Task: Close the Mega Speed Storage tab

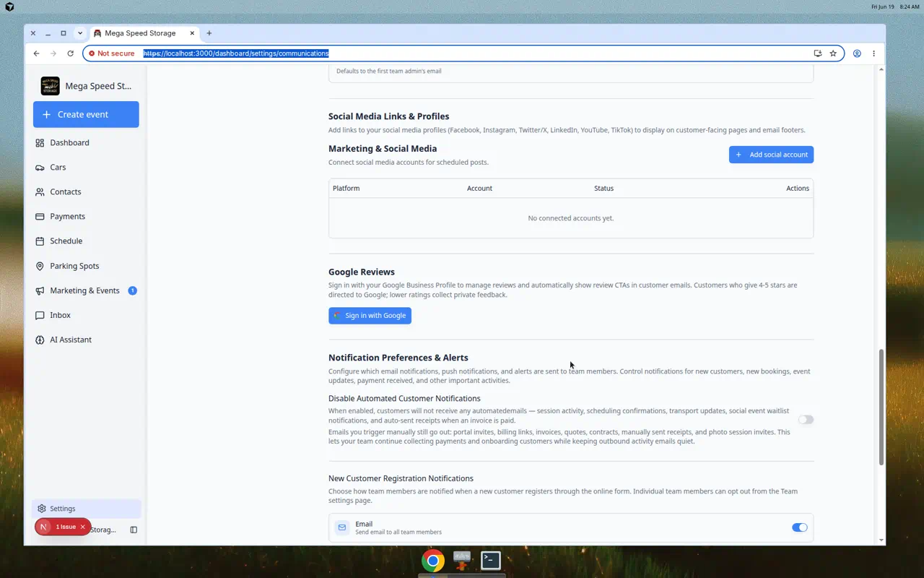Action: 192,33
